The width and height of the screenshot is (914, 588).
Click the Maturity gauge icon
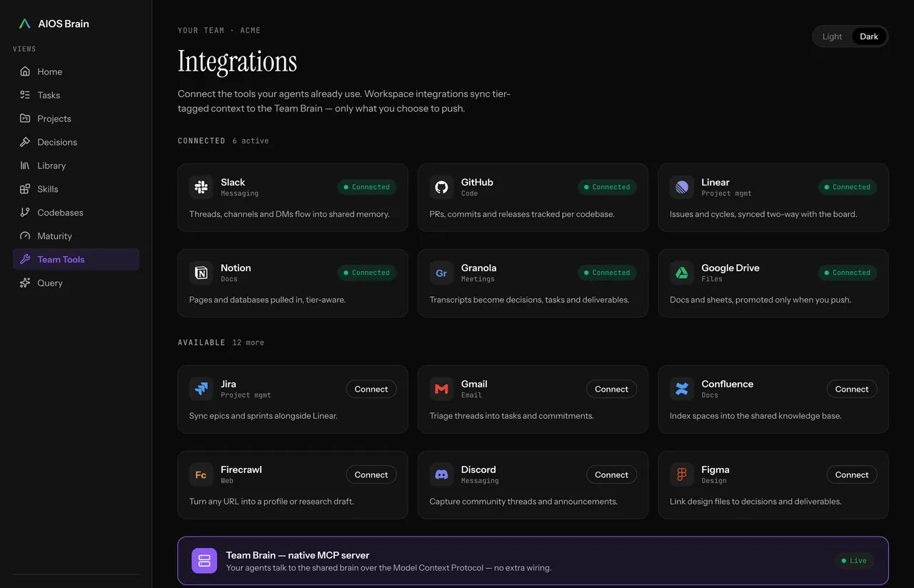[25, 236]
